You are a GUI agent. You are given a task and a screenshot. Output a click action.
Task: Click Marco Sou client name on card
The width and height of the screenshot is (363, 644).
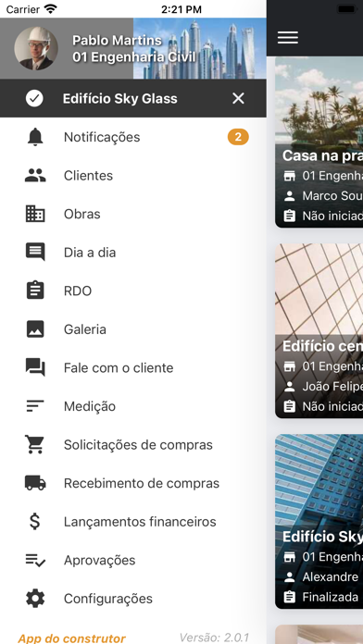click(x=332, y=196)
